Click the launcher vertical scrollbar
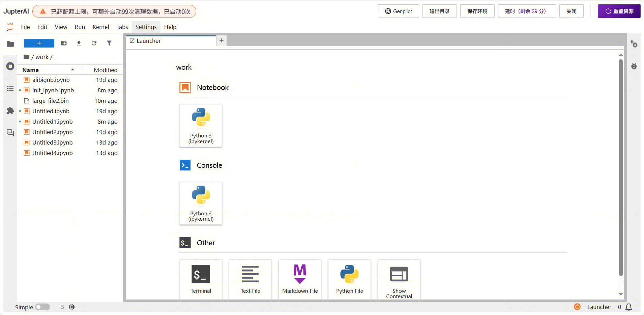 pyautogui.click(x=621, y=168)
